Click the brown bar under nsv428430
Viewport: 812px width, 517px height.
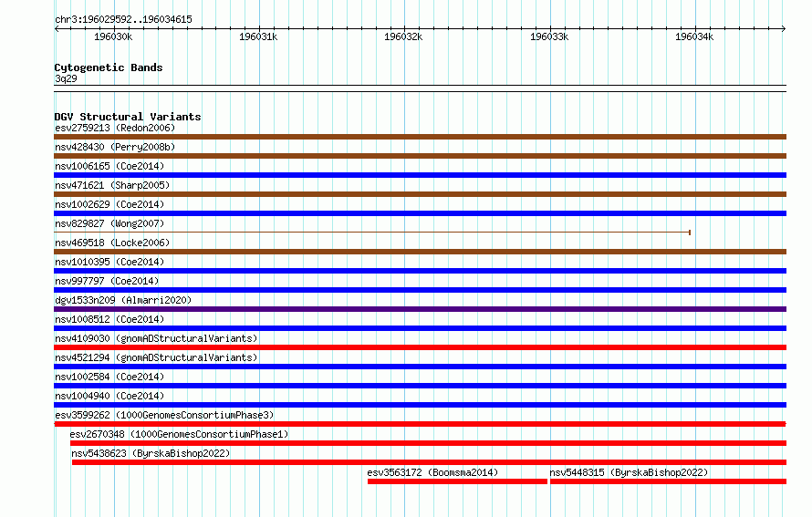click(420, 156)
